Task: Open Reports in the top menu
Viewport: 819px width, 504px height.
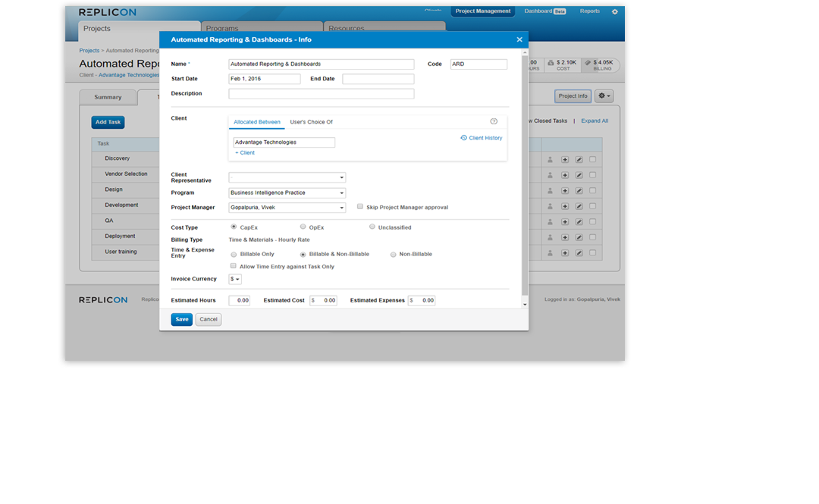Action: pos(590,11)
